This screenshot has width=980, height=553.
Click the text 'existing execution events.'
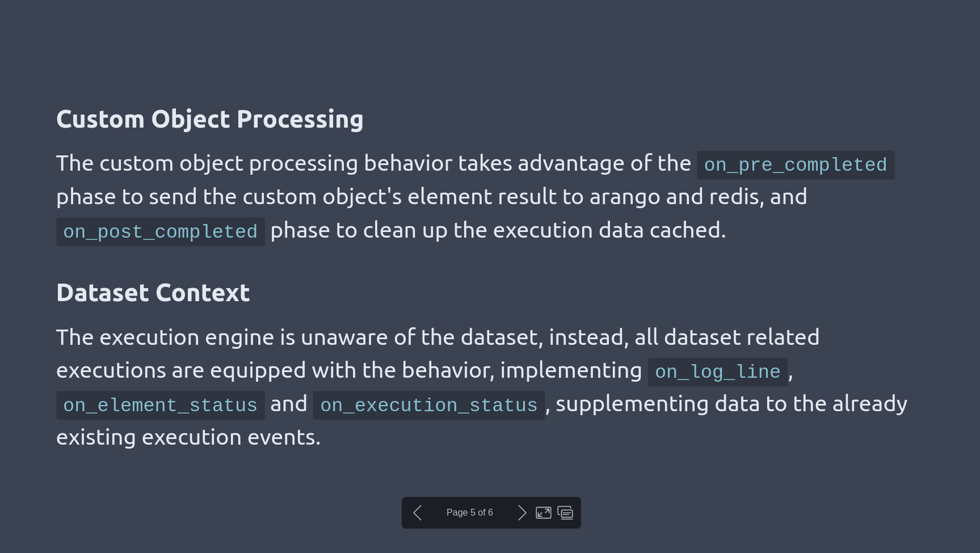pos(188,437)
